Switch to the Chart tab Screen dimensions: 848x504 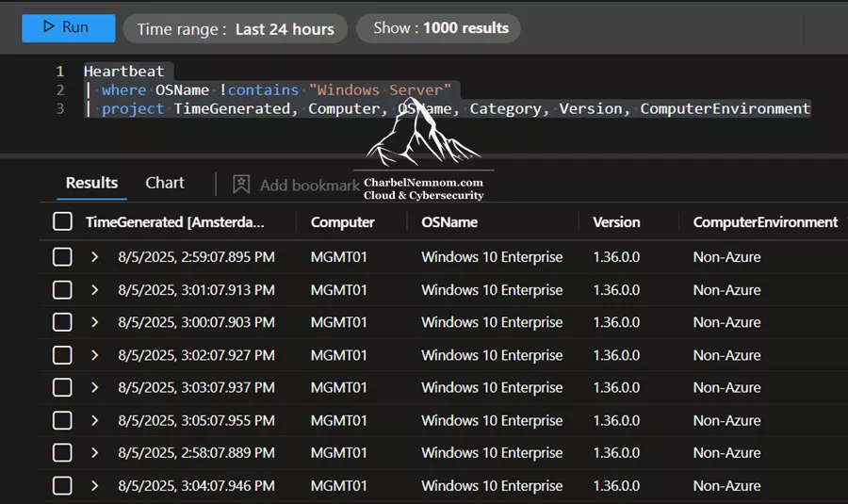coord(164,183)
